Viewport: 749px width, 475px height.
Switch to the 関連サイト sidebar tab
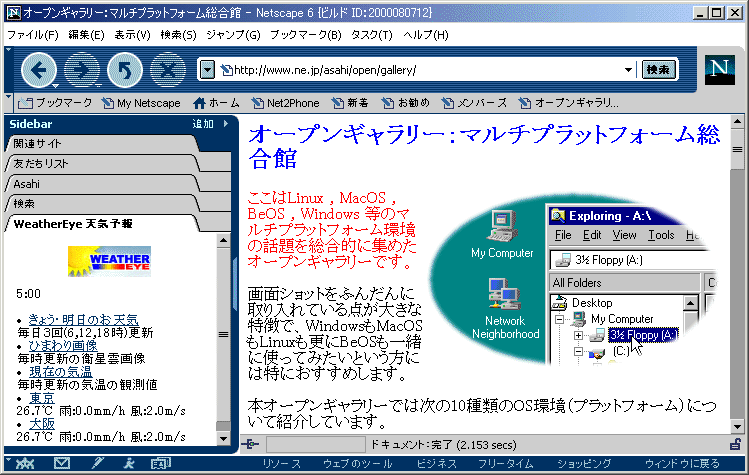[x=103, y=143]
